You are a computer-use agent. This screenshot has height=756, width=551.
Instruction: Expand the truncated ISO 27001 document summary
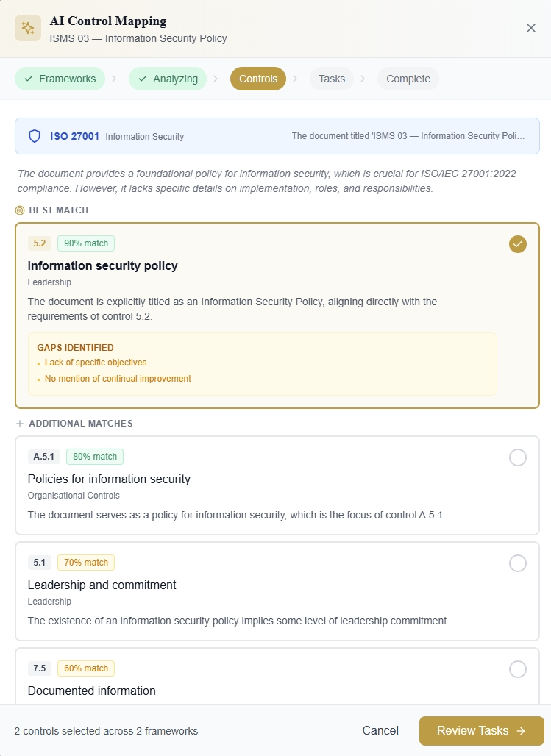click(408, 136)
